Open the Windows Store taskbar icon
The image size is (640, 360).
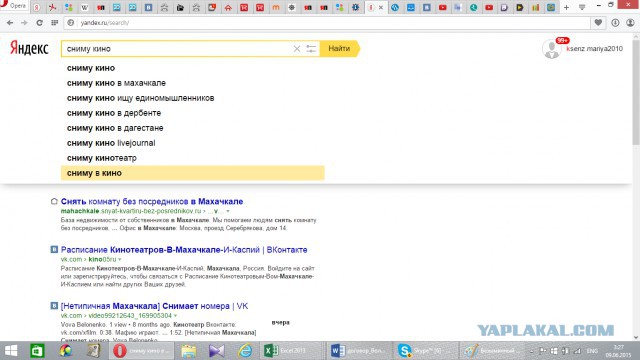pyautogui.click(x=37, y=351)
